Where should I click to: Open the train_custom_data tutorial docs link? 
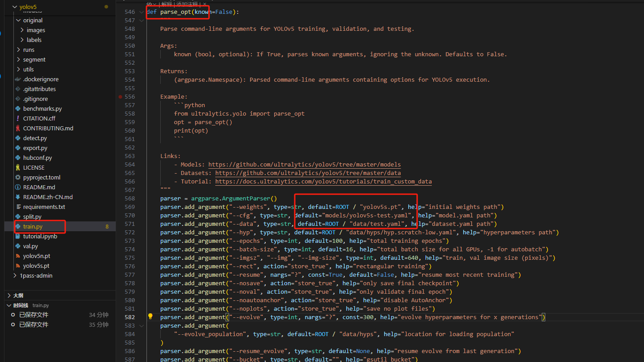click(x=323, y=181)
